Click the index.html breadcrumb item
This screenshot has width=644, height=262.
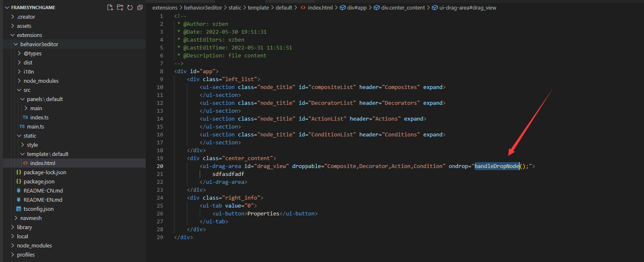[320, 8]
